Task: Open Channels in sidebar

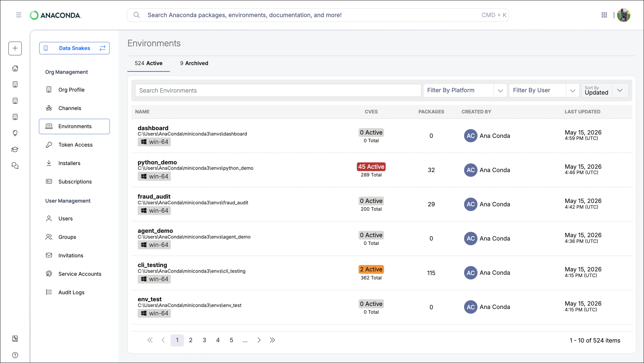Action: [74, 108]
